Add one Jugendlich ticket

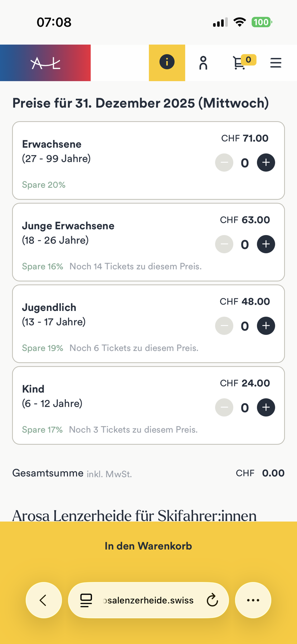(266, 326)
